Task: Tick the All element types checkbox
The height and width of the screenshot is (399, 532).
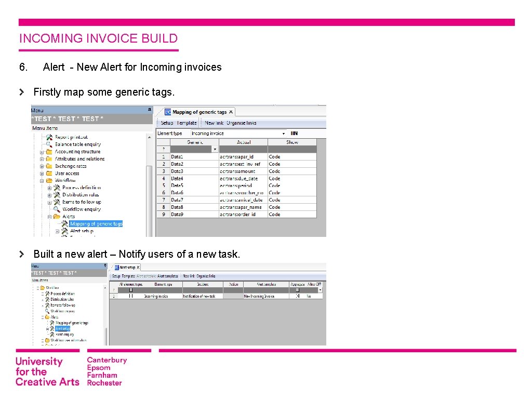Action: (130, 295)
